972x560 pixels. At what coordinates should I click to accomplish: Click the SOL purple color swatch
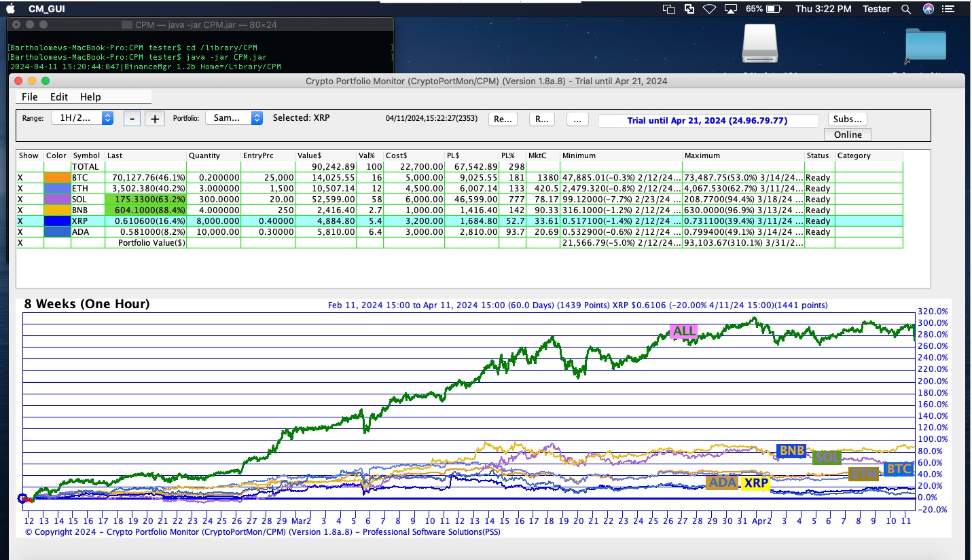tap(57, 199)
